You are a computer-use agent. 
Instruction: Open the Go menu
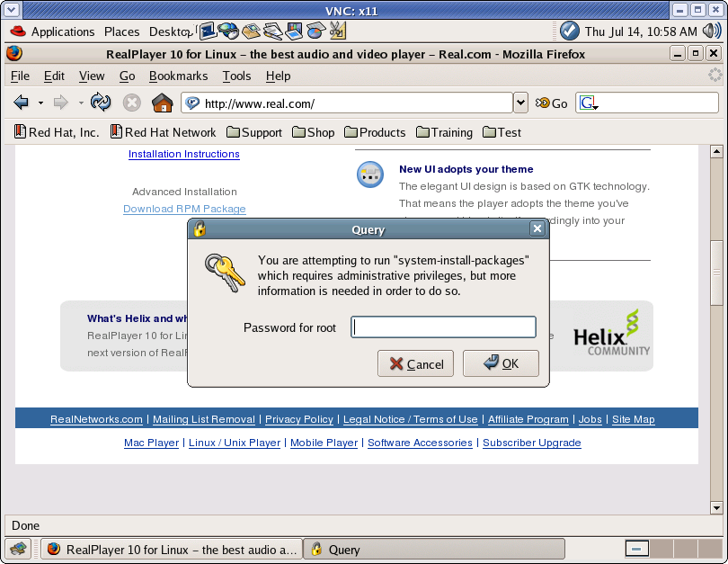pos(128,76)
